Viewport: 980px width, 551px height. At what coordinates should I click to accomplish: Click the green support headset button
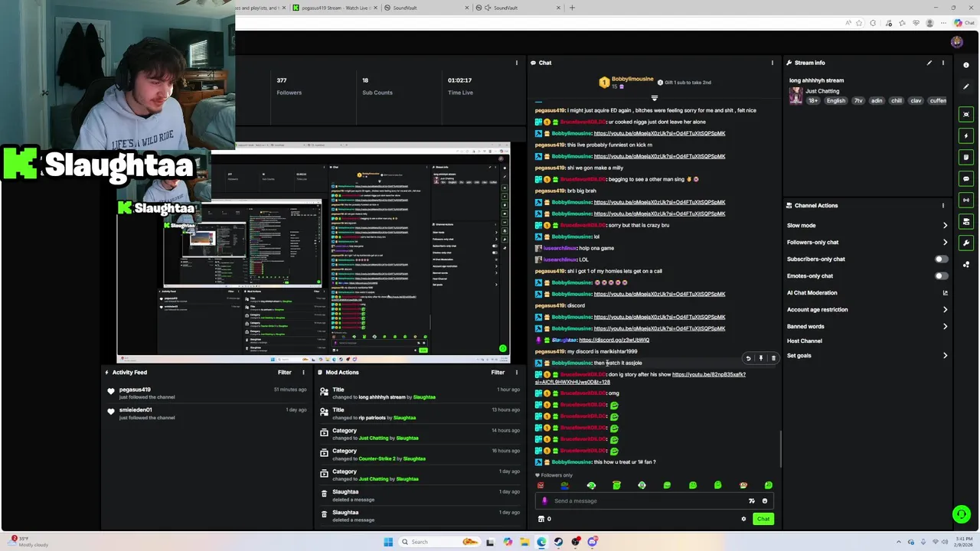click(x=962, y=514)
